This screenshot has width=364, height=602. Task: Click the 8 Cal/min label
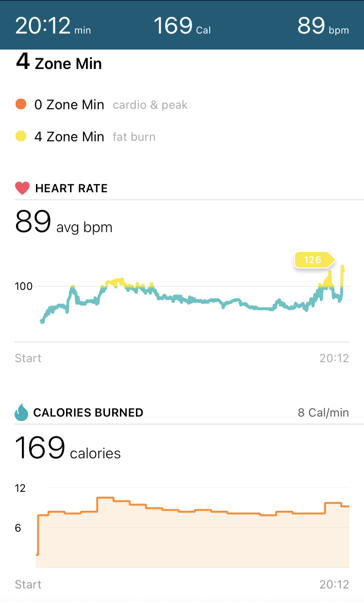(323, 412)
